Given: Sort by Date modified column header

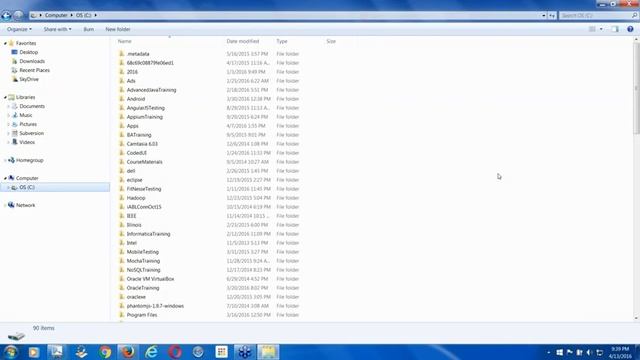Looking at the screenshot, I should point(243,41).
